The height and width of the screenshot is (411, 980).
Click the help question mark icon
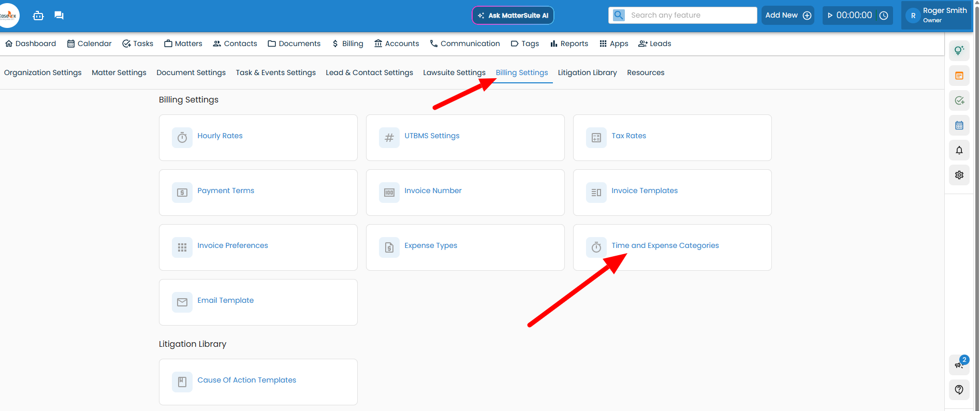coord(959,389)
